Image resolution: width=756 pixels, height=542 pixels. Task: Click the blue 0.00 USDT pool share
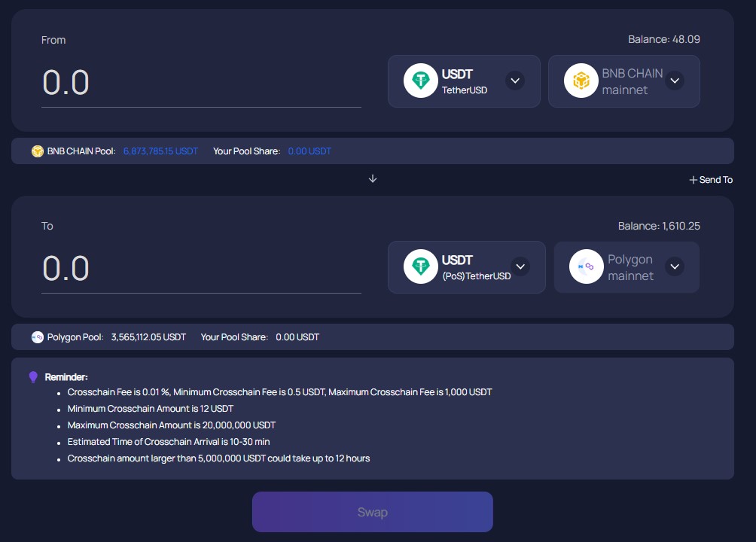(309, 151)
